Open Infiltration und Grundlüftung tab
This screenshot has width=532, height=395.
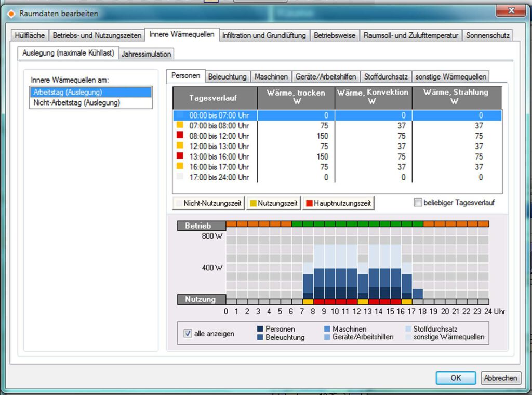[264, 35]
